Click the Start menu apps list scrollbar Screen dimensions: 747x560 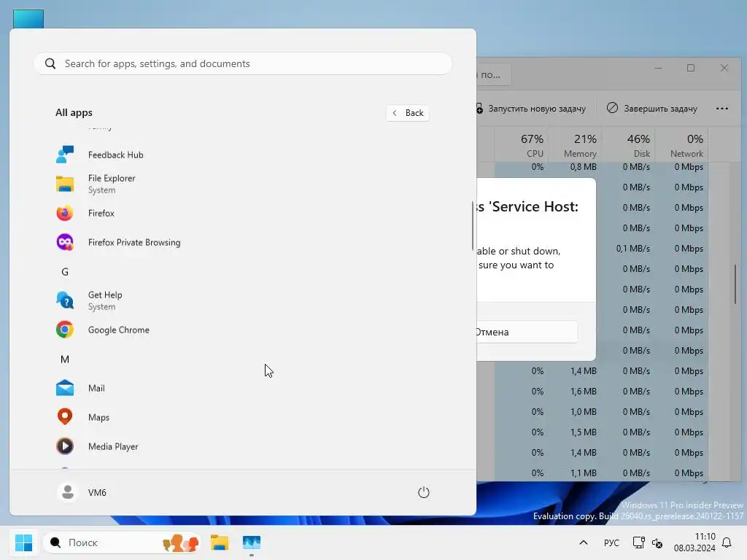click(x=473, y=225)
